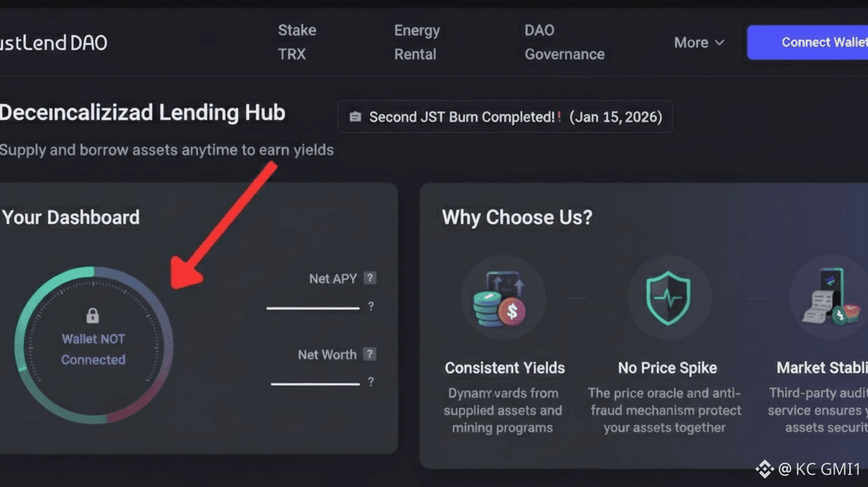Click the briefcase icon in announcement banner
Screen dimensions: 868x487
tap(355, 117)
